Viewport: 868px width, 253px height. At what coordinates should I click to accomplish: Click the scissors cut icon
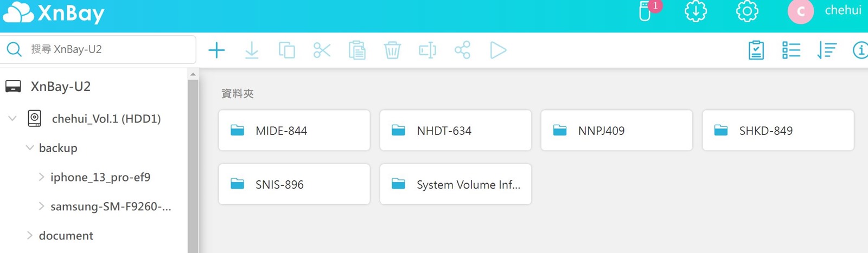click(322, 50)
